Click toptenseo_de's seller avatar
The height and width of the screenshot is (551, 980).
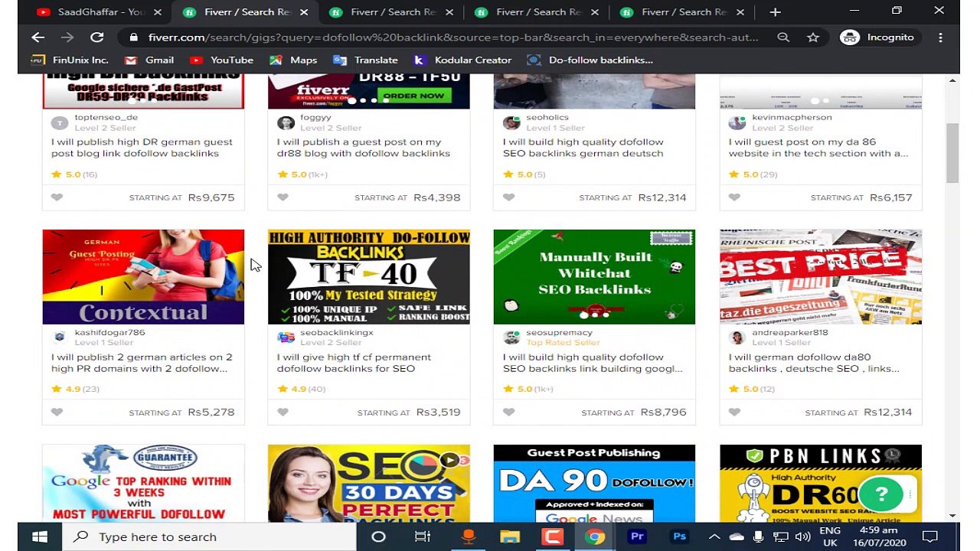tap(60, 122)
